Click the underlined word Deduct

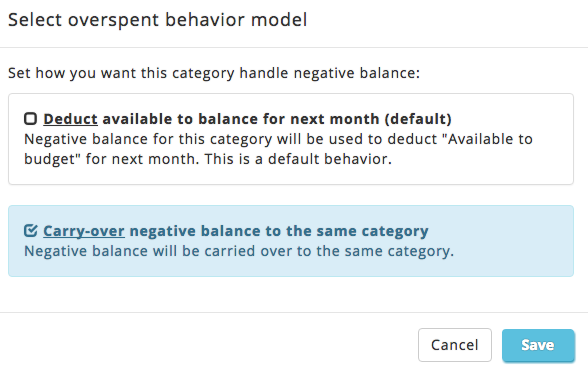tap(70, 119)
